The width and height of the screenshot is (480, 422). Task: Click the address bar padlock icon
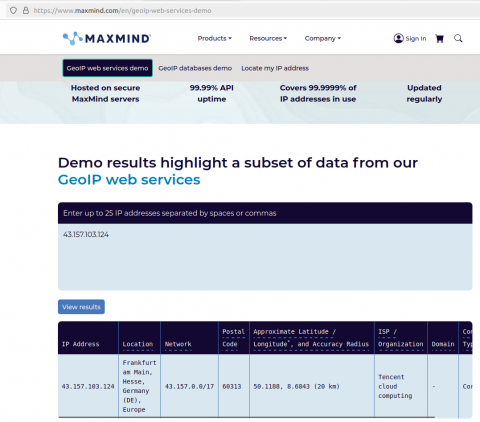pos(26,10)
